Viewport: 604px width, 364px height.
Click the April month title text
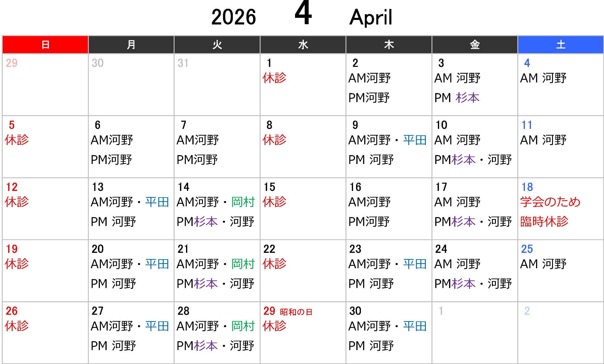pyautogui.click(x=371, y=17)
